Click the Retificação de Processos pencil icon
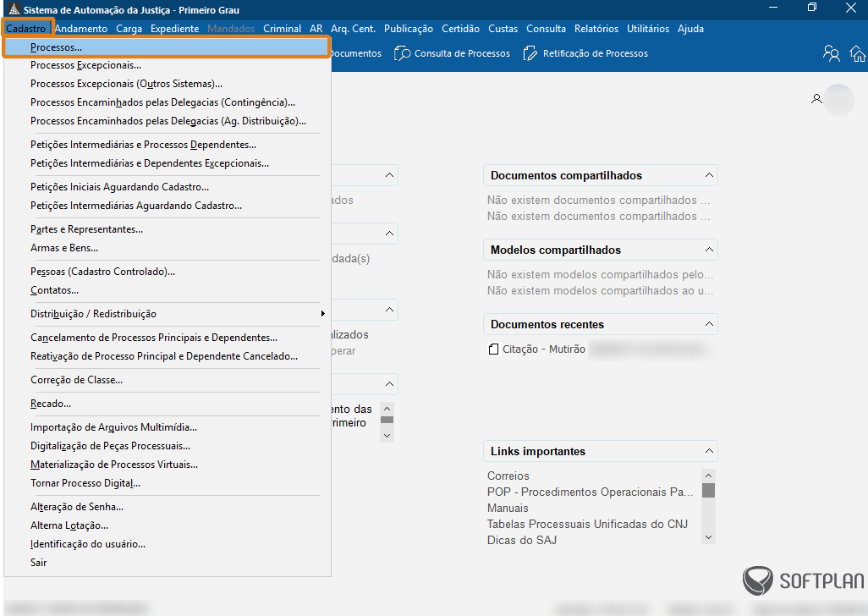 (x=530, y=53)
